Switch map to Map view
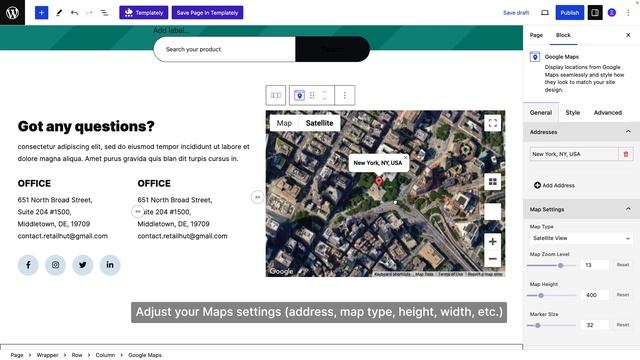This screenshot has width=640, height=360. click(x=284, y=123)
